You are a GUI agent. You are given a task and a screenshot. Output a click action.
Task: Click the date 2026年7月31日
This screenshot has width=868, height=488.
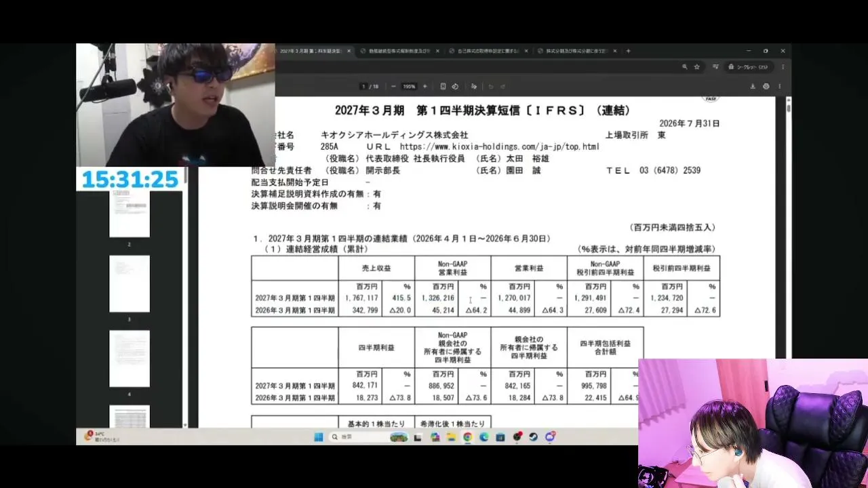coord(690,123)
